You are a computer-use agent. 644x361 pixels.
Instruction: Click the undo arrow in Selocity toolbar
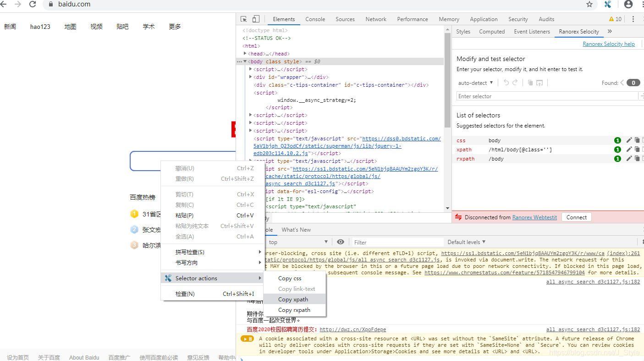pos(506,83)
